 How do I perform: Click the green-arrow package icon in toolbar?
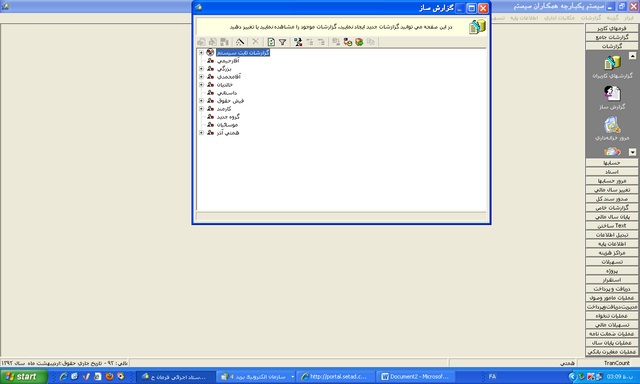359,42
